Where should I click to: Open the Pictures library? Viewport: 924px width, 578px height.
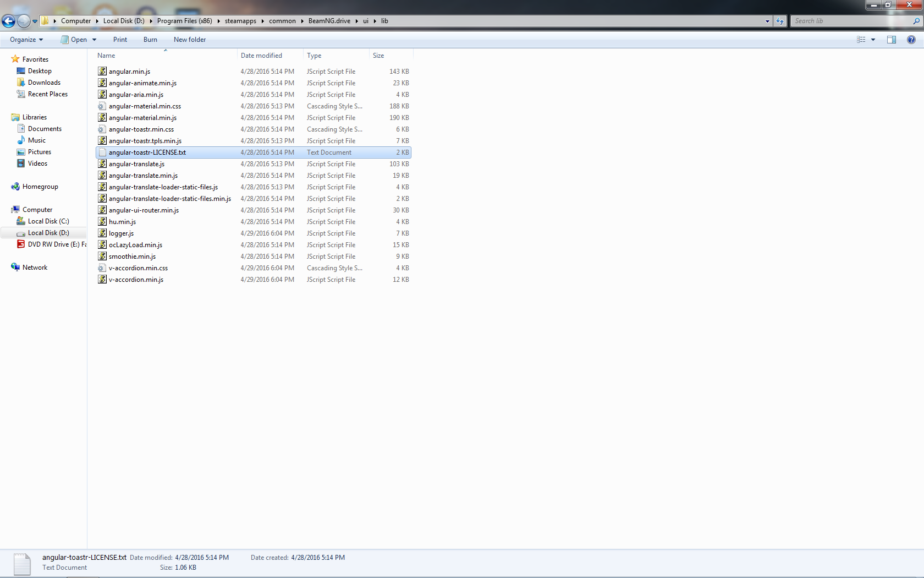pyautogui.click(x=40, y=152)
